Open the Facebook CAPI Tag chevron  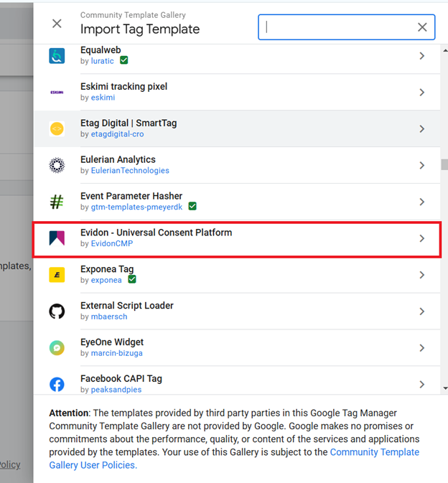pos(422,384)
